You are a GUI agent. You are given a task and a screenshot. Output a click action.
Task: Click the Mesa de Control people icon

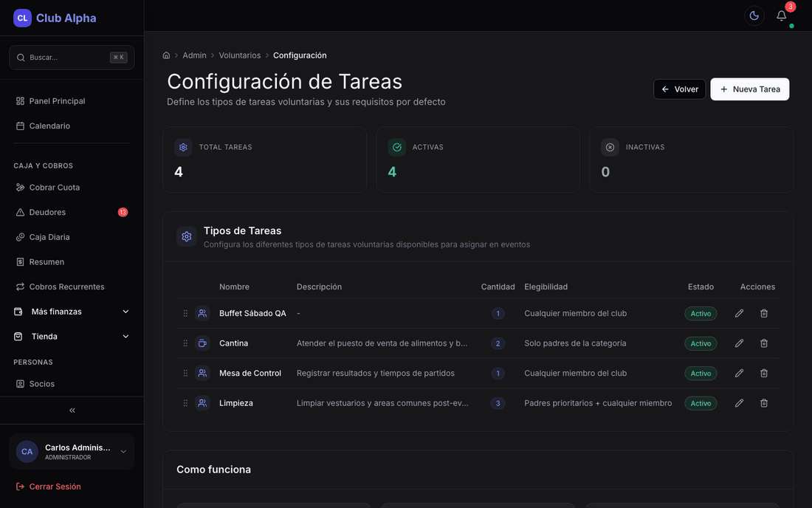[x=202, y=374]
